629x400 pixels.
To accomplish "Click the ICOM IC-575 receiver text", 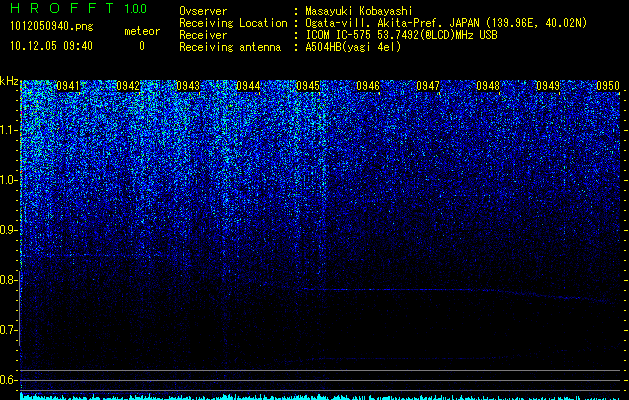I will [x=401, y=35].
